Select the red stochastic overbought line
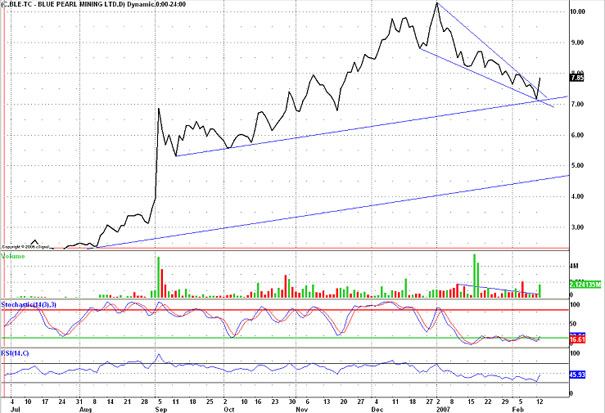This screenshot has width=605, height=413. click(286, 310)
